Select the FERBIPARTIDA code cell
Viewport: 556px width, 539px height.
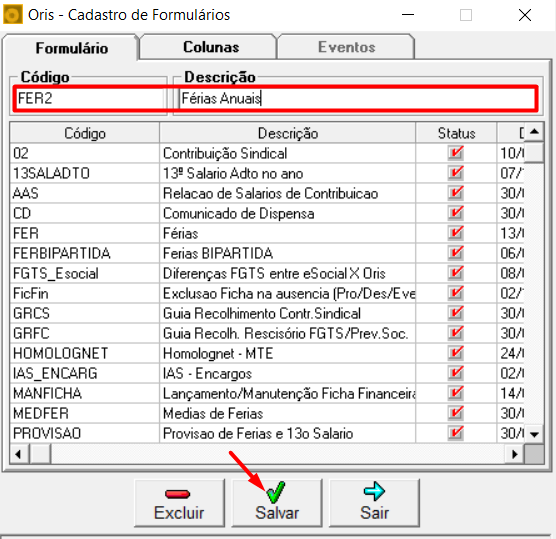click(85, 253)
